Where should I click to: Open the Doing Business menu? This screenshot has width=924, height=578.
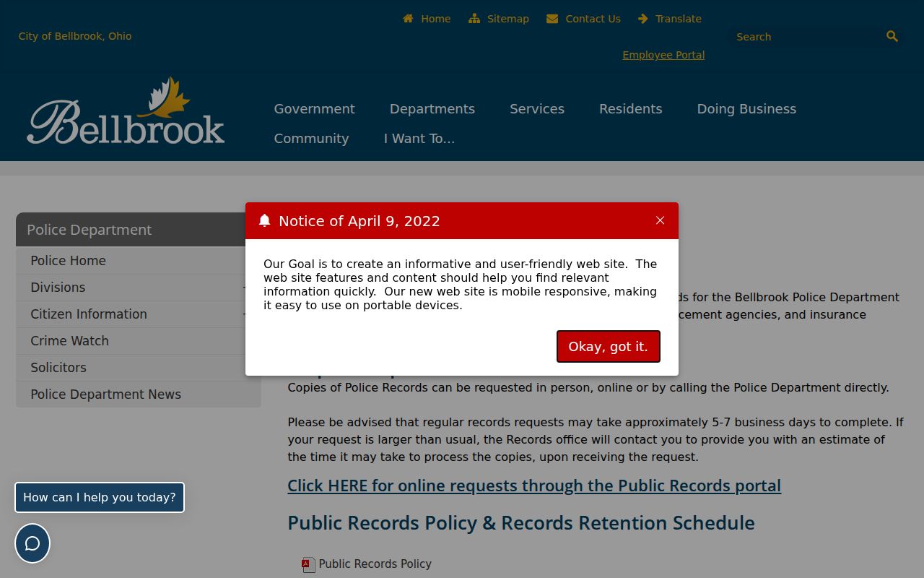coord(746,108)
